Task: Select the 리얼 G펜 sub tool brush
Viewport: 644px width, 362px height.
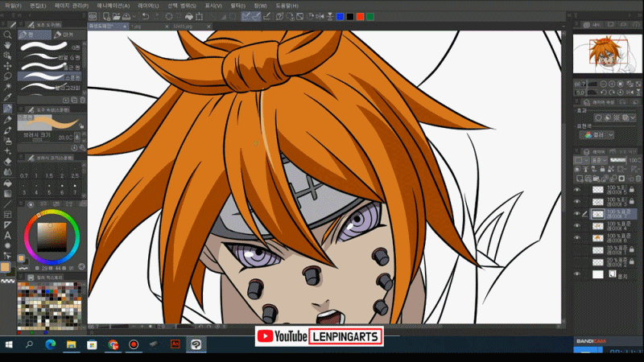Action: click(x=51, y=56)
